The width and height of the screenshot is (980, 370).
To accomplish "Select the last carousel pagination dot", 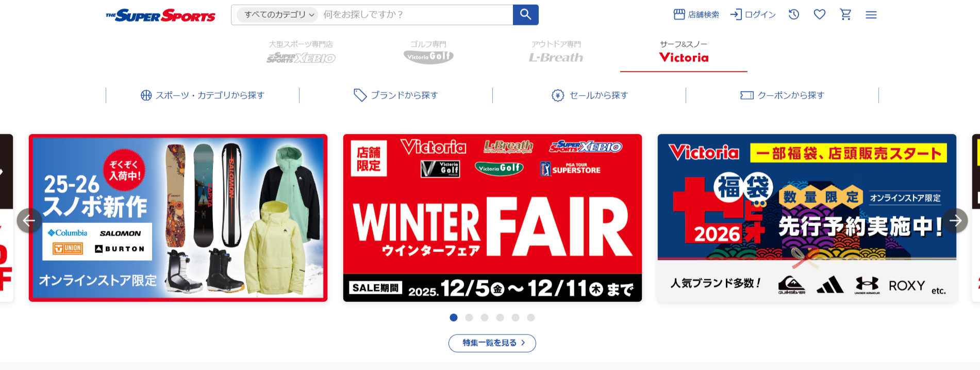I will coord(531,317).
